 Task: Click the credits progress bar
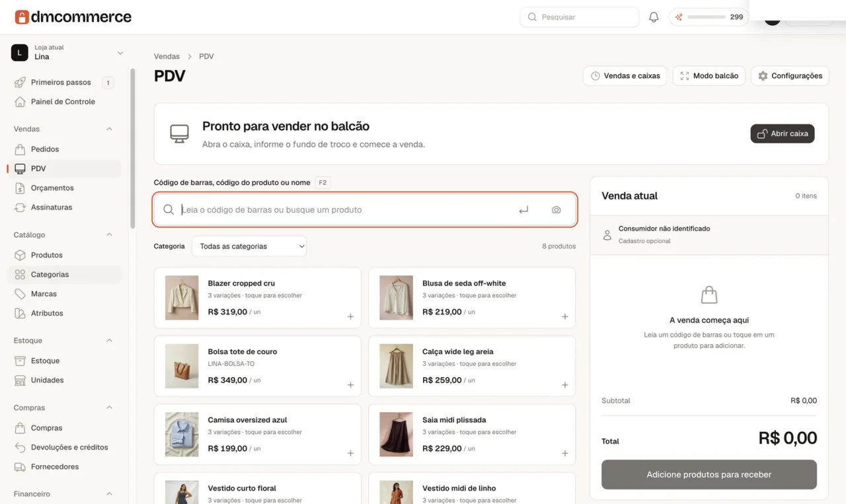click(x=707, y=17)
